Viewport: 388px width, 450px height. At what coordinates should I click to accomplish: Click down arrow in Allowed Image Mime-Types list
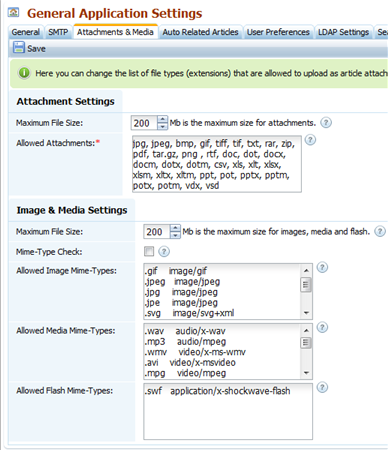[306, 313]
